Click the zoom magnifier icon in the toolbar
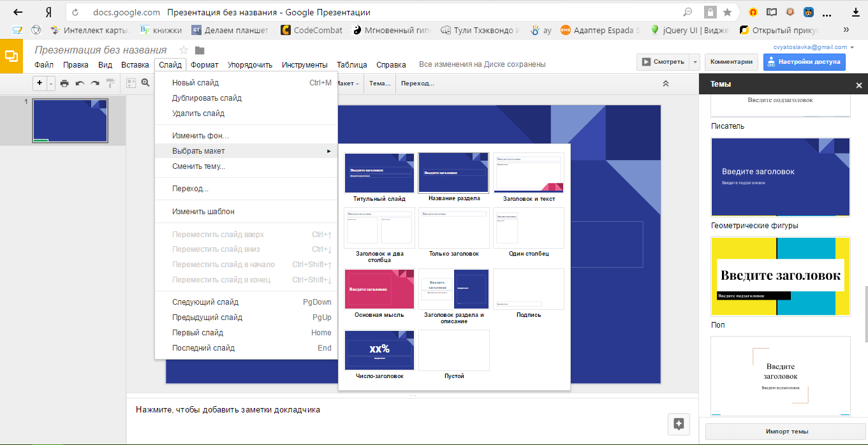868x445 pixels. [x=145, y=83]
